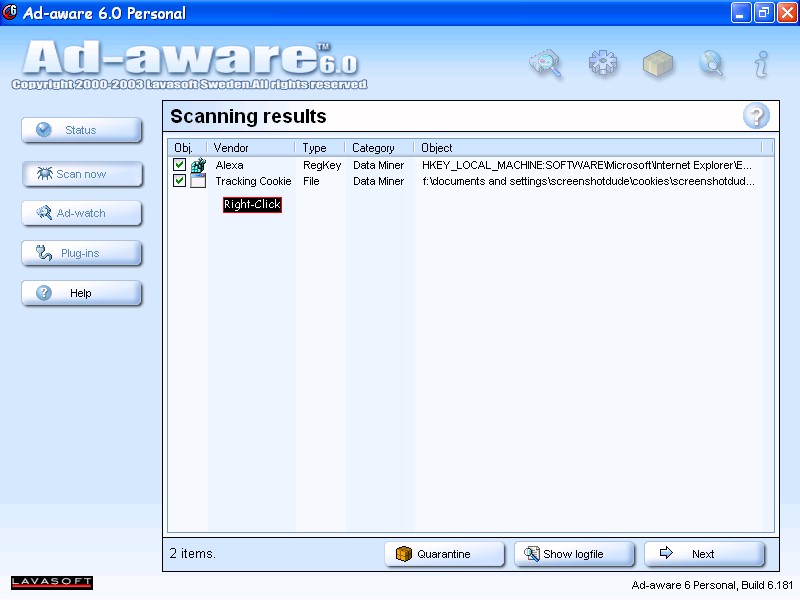Click the f:\documents and settings cookie path
Screen dimensions: 800x600
pos(588,181)
